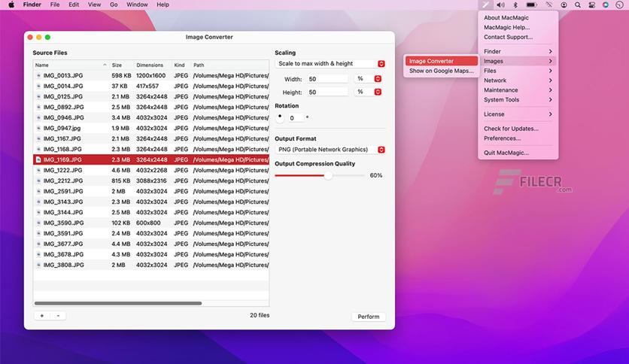
Task: Select the IMG_2591.JPG row
Action: click(151, 191)
